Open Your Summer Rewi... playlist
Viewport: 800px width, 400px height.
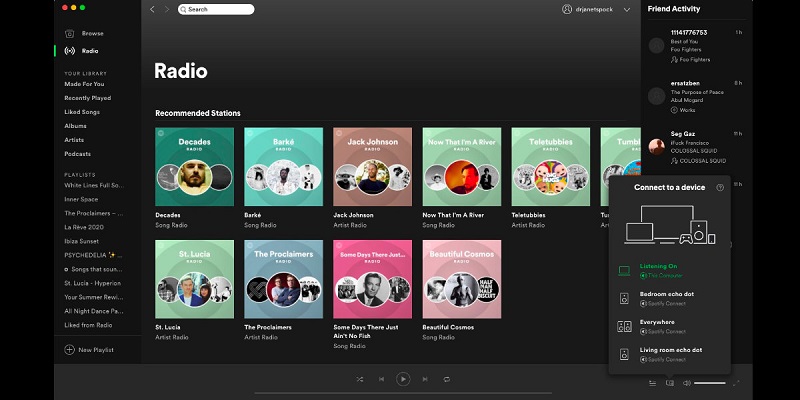tap(94, 297)
